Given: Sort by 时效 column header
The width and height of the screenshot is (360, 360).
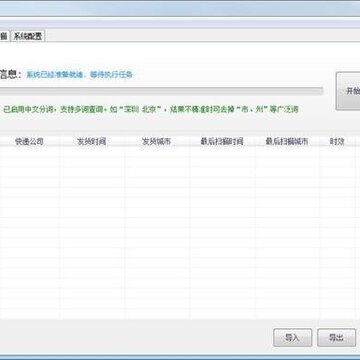Looking at the screenshot, I should (337, 141).
